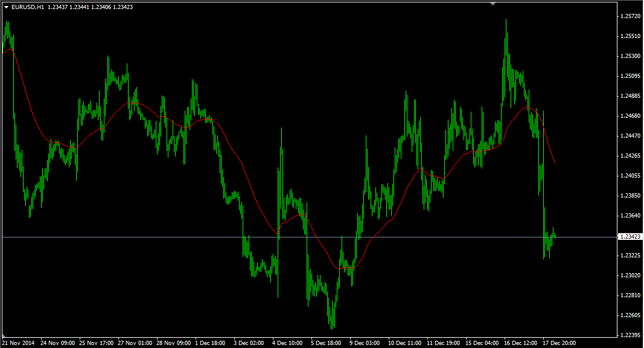
Task: Click the 15 Dec 04:00 time label
Action: coord(482,343)
